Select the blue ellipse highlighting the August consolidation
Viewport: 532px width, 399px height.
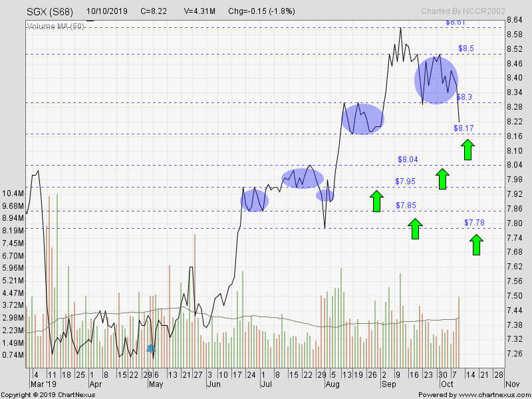point(362,118)
